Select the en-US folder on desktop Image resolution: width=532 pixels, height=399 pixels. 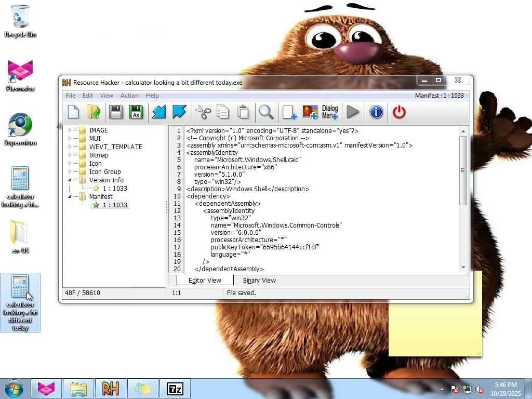click(20, 237)
